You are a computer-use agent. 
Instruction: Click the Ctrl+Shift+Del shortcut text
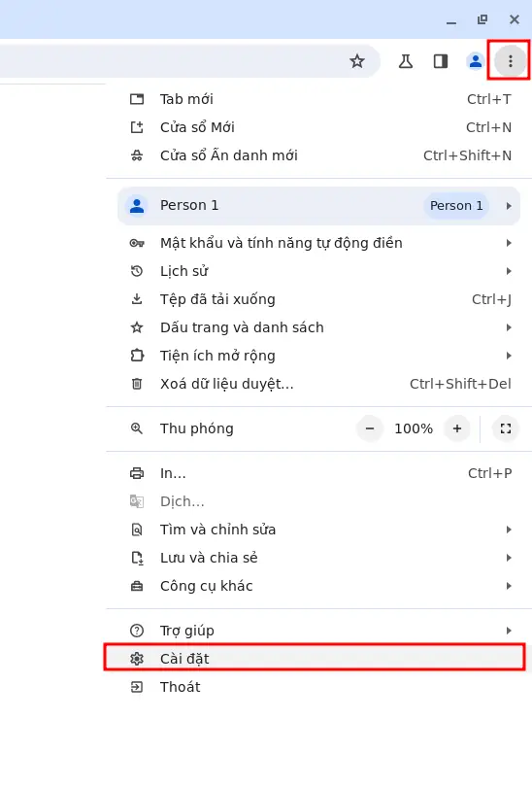point(460,384)
